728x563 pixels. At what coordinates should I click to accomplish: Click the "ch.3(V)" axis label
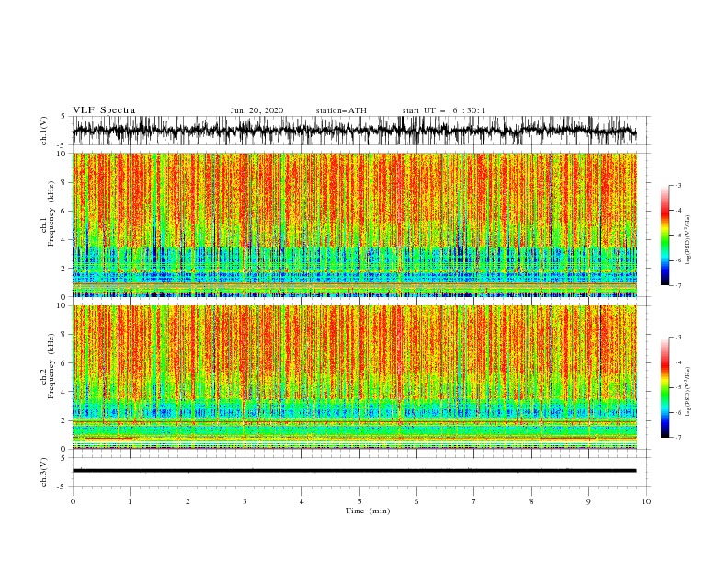44,472
